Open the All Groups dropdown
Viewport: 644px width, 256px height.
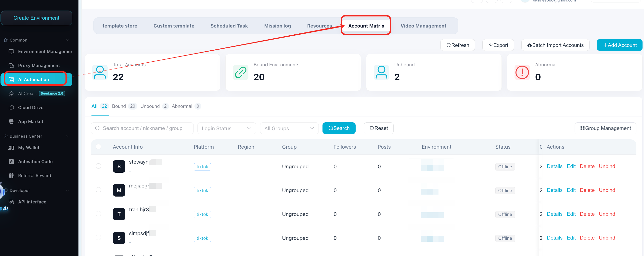coord(289,128)
